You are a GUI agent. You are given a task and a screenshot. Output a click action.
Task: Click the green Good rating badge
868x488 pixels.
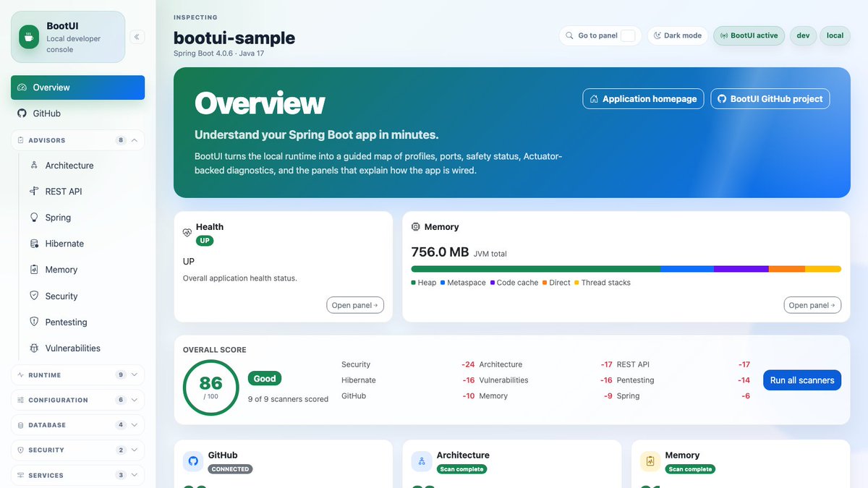pyautogui.click(x=265, y=378)
